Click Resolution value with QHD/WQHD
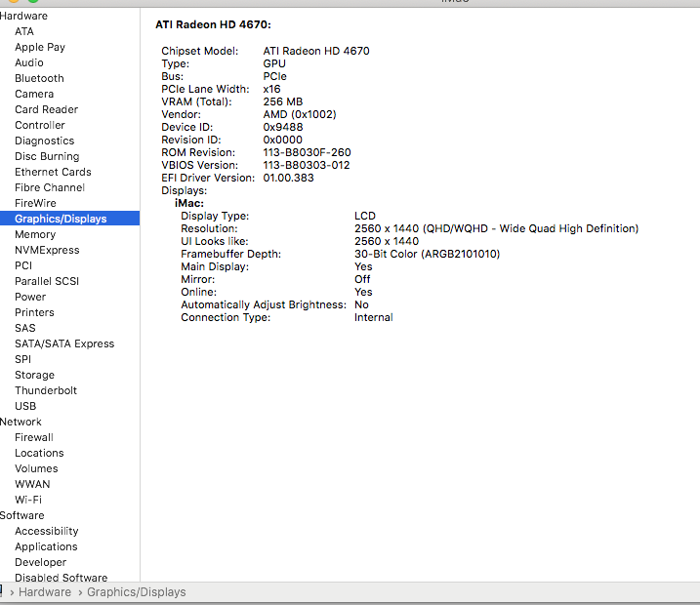The image size is (700, 605). tap(496, 229)
